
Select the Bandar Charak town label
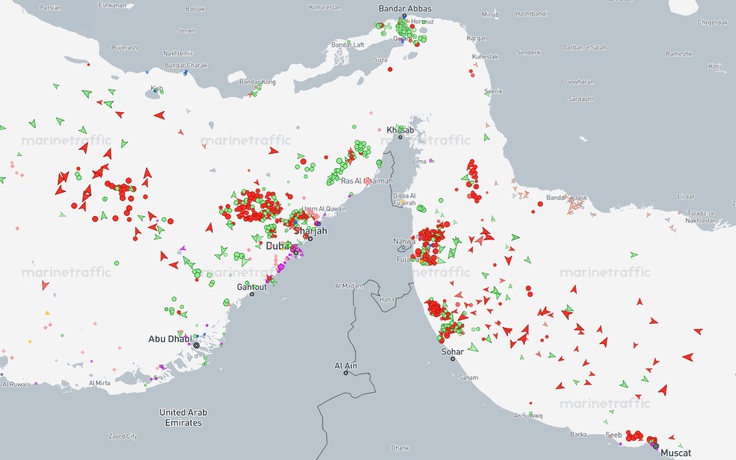point(186,66)
